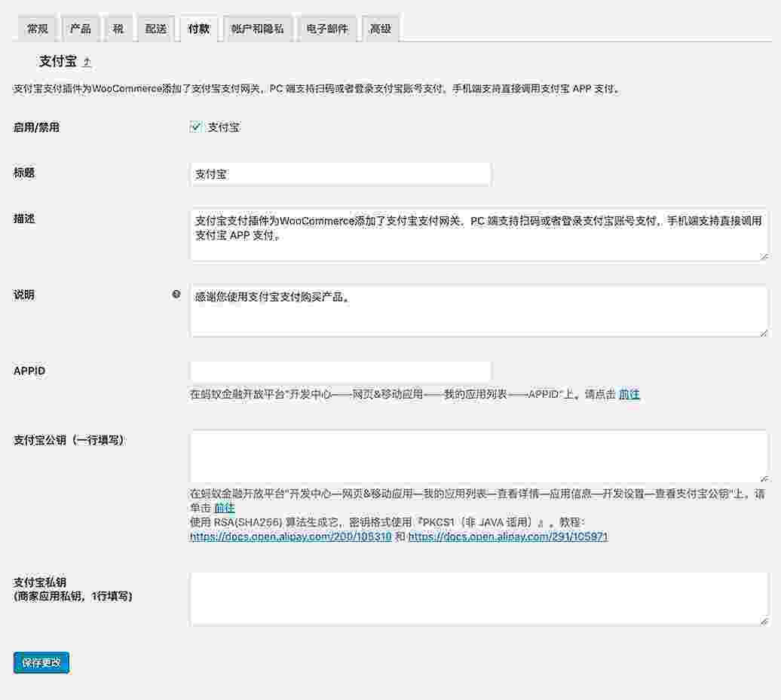The height and width of the screenshot is (700, 781).
Task: Focus the 支付宝公钥 textarea
Action: pos(479,457)
